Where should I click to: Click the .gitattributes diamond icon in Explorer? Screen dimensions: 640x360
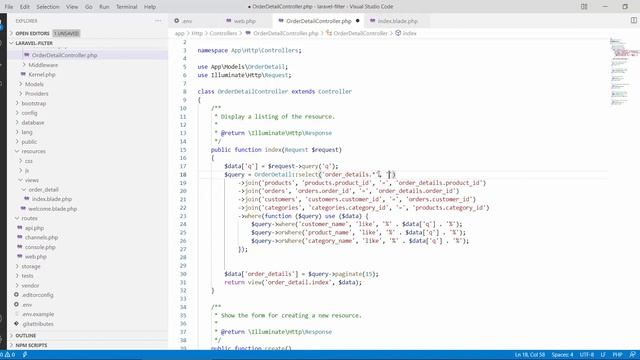[16, 324]
